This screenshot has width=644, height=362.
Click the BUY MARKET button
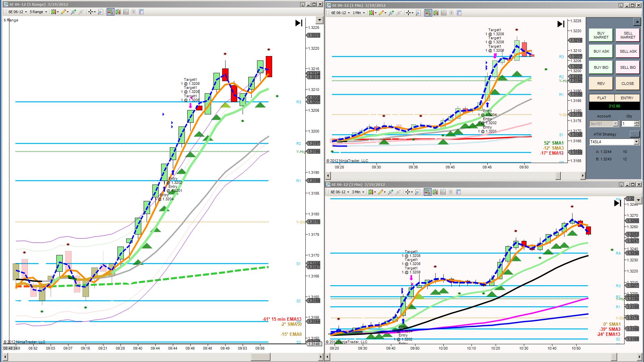[x=601, y=35]
